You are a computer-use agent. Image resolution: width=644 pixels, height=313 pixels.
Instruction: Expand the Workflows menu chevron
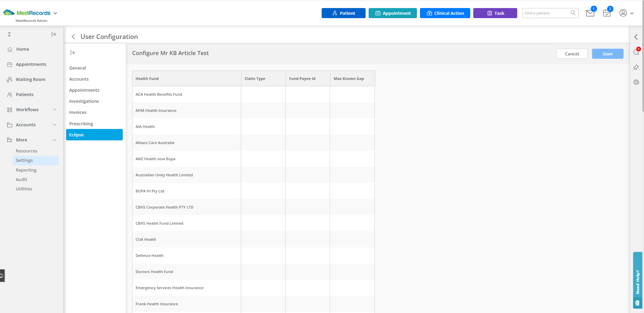pyautogui.click(x=55, y=109)
